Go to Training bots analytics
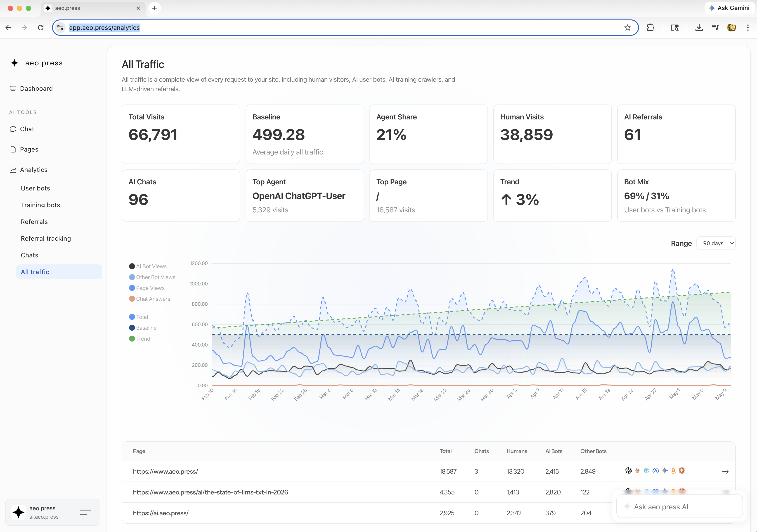Image resolution: width=757 pixels, height=532 pixels. 40,205
